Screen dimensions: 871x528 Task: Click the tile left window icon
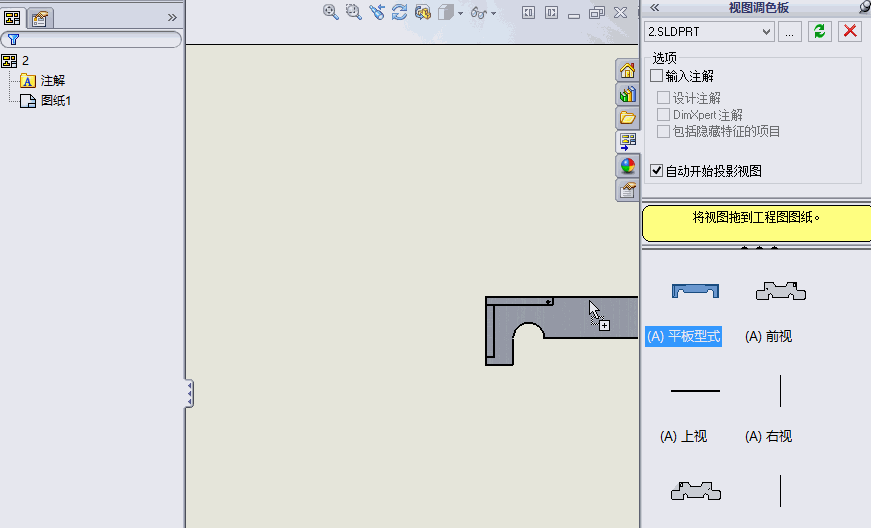coord(528,12)
